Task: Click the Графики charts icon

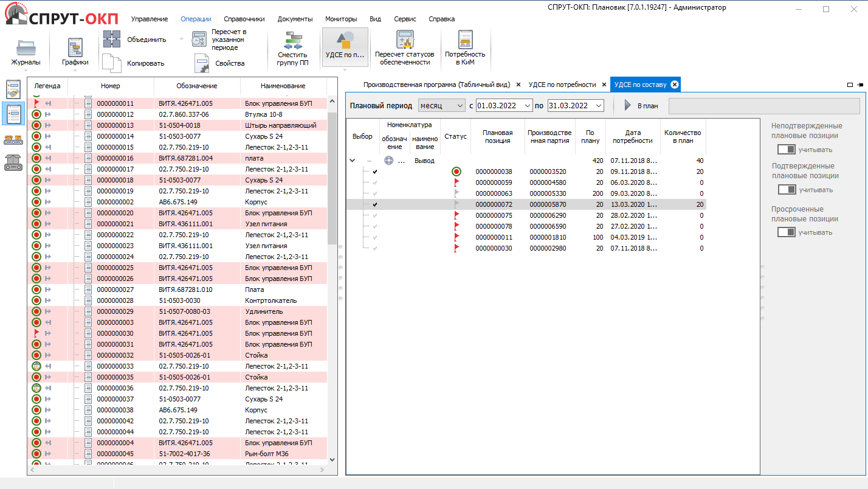Action: coord(75,47)
